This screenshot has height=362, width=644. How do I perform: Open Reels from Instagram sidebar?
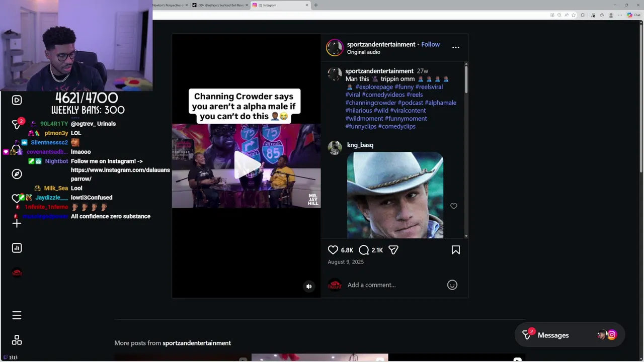17,100
